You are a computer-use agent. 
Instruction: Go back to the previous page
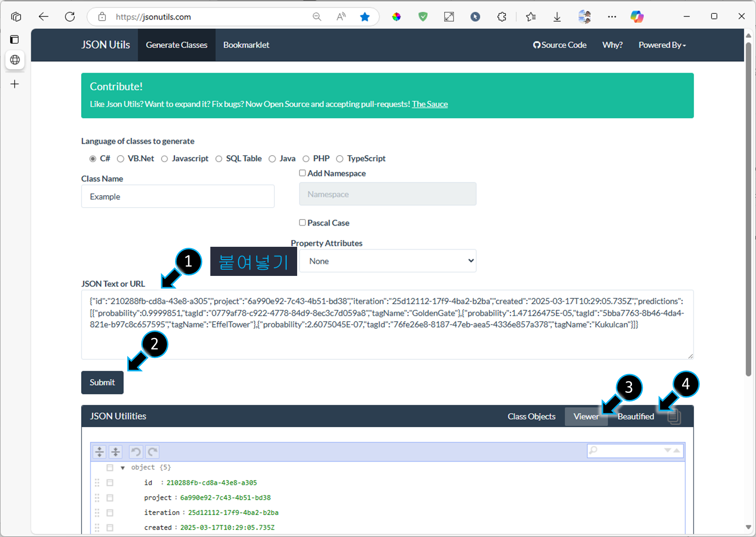pyautogui.click(x=43, y=17)
